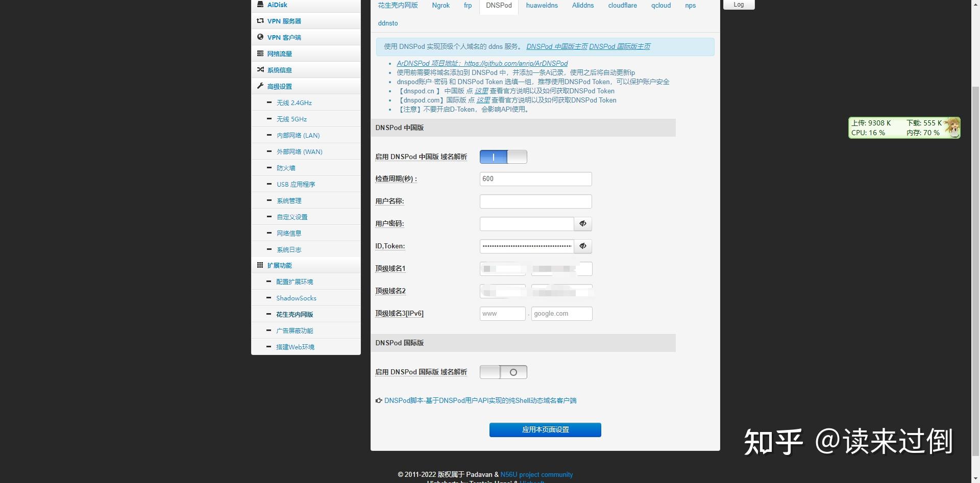Show the 用户密码 password with eye icon
Image resolution: width=980 pixels, height=483 pixels.
pyautogui.click(x=583, y=223)
